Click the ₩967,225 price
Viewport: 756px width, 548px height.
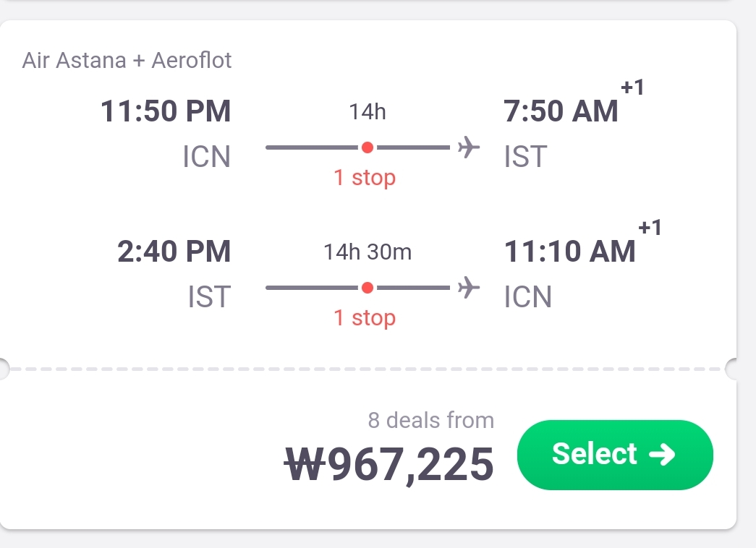coord(390,463)
